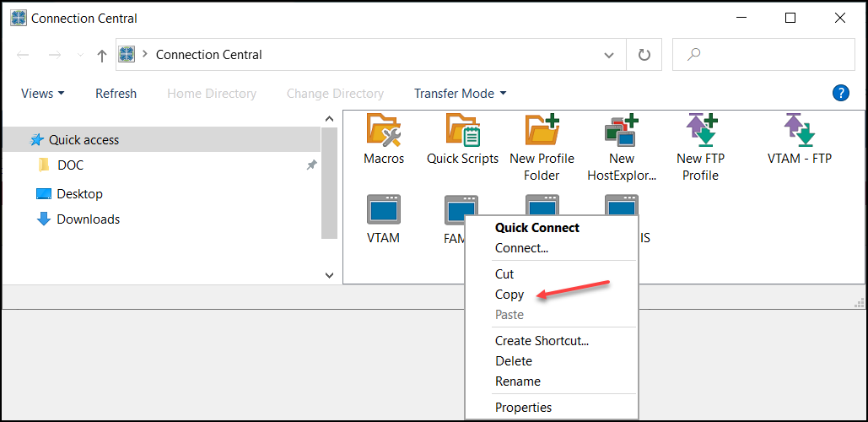Click inside the search input field
The width and height of the screenshot is (868, 422).
[x=763, y=54]
